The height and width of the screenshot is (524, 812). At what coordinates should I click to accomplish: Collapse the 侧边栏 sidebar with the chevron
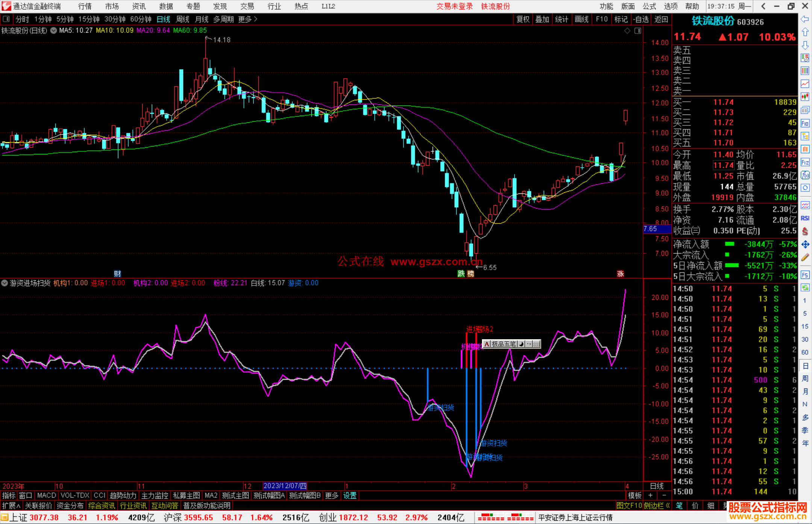(x=668, y=506)
